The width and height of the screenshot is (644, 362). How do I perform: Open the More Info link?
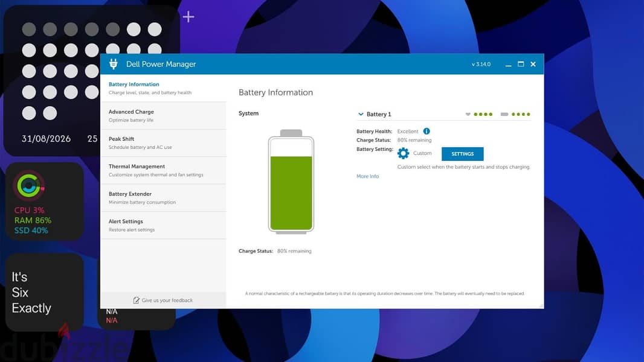[367, 176]
